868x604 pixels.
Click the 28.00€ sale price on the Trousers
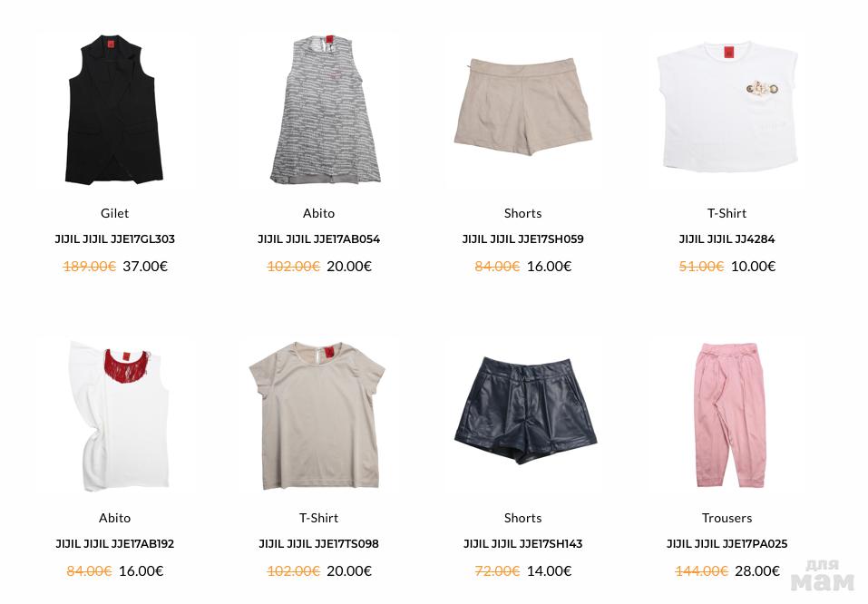(757, 570)
